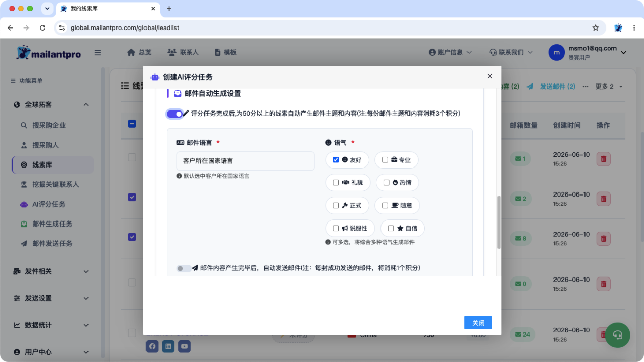Enable auto-send email after generation switch
Image resolution: width=644 pixels, height=362 pixels.
pyautogui.click(x=184, y=268)
